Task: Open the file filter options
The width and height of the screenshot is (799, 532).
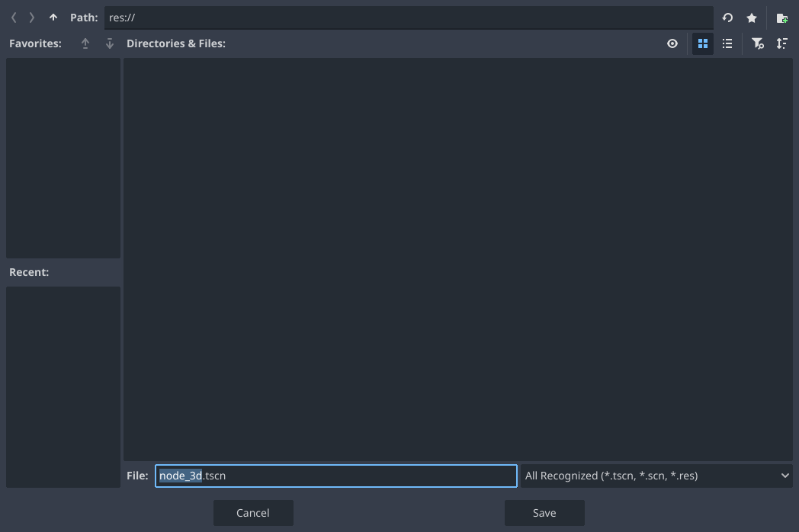Action: point(757,43)
